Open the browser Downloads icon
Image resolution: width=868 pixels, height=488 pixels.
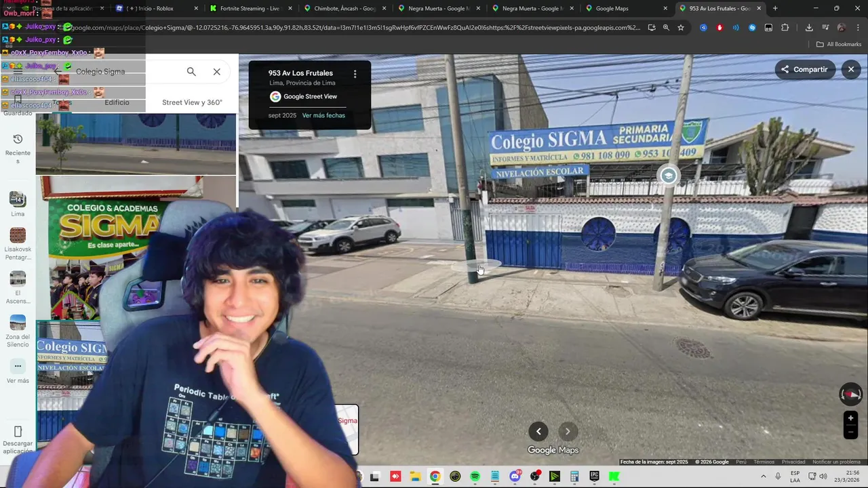coord(809,28)
